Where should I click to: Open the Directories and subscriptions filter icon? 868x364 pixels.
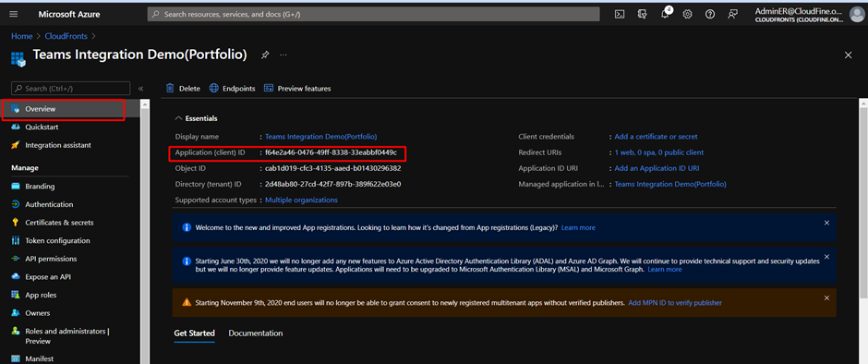click(643, 15)
